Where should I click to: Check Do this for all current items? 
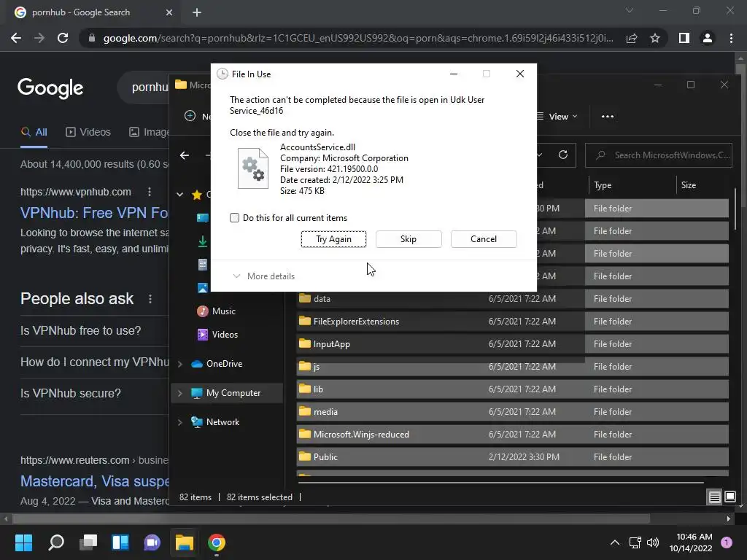(234, 217)
